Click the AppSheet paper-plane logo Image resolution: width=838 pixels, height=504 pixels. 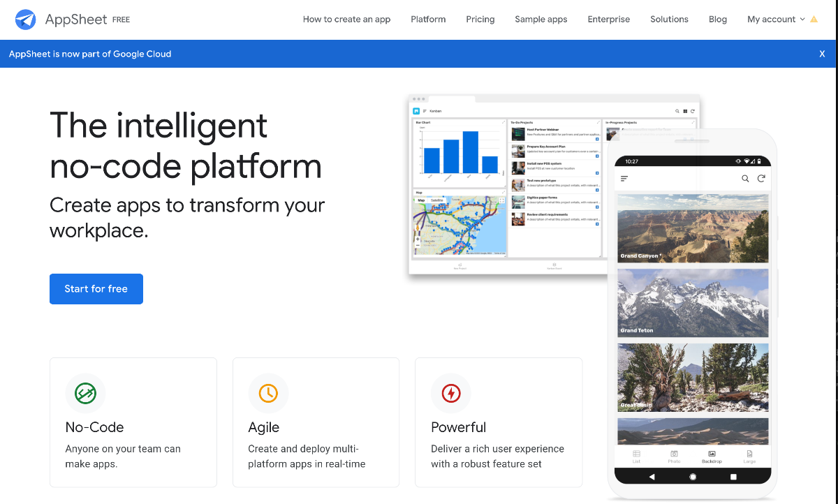click(x=25, y=20)
